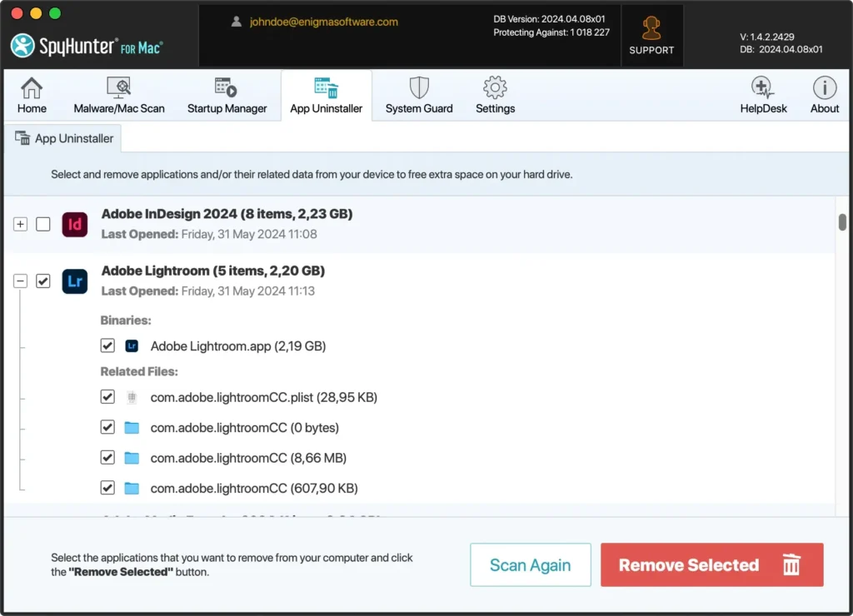Click the Remove Selected button
853x616 pixels.
(x=711, y=564)
